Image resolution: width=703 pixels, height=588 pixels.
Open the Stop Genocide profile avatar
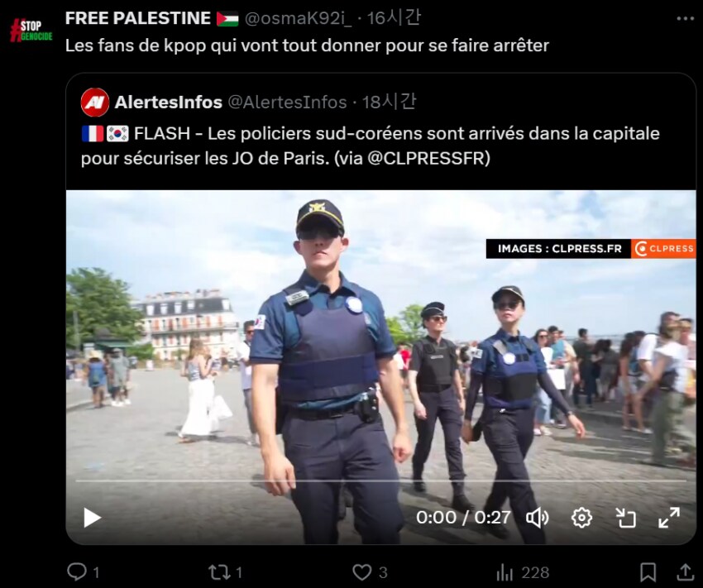[31, 31]
